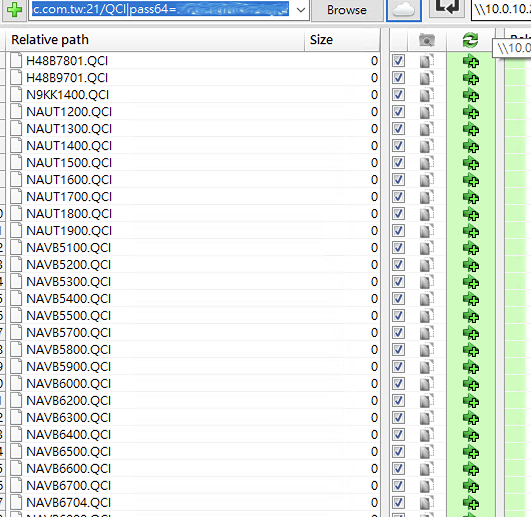Toggle the checkbox for NAVB6500.QCI
Image resolution: width=531 pixels, height=517 pixels.
tap(398, 451)
